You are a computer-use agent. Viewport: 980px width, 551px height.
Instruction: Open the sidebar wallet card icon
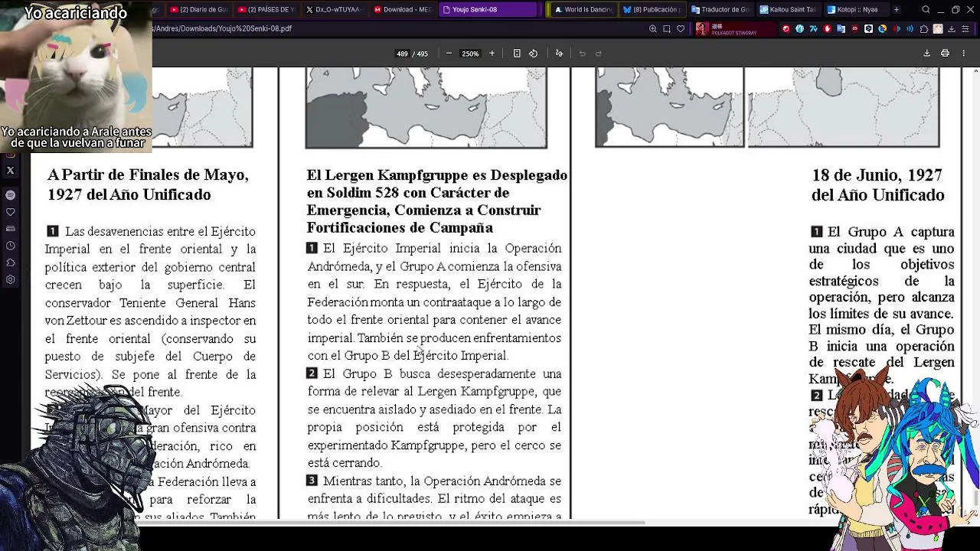click(x=10, y=229)
